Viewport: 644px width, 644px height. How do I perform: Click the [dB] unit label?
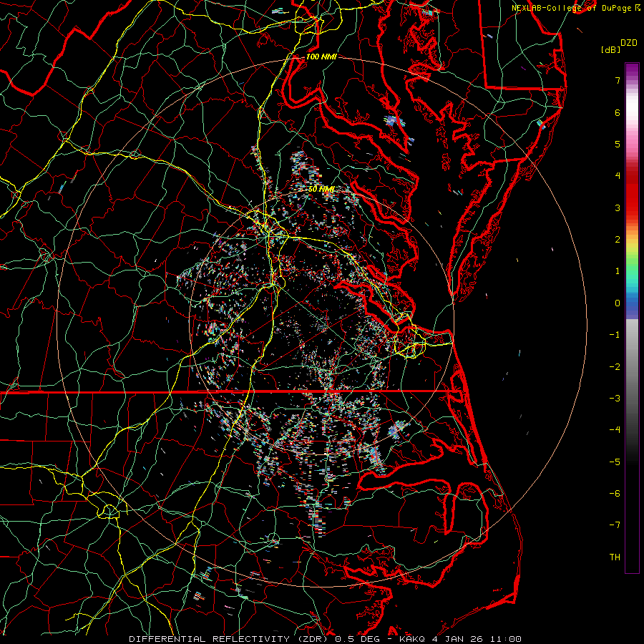(611, 49)
